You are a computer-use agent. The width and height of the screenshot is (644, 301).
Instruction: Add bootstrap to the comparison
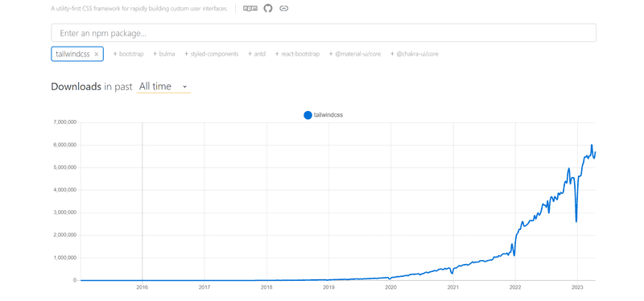pos(128,54)
